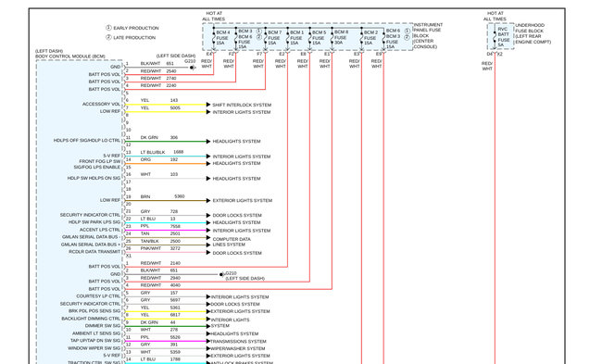This screenshot has width=602, height=364.
Task: Click the RVC BATT FUSE 5A label
Action: click(x=503, y=37)
